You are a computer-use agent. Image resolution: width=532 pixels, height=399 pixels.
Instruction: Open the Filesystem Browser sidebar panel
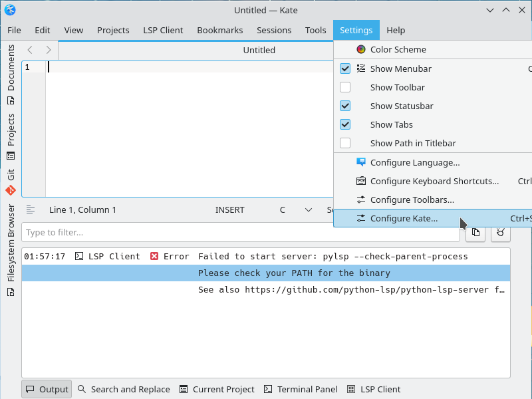pos(11,250)
